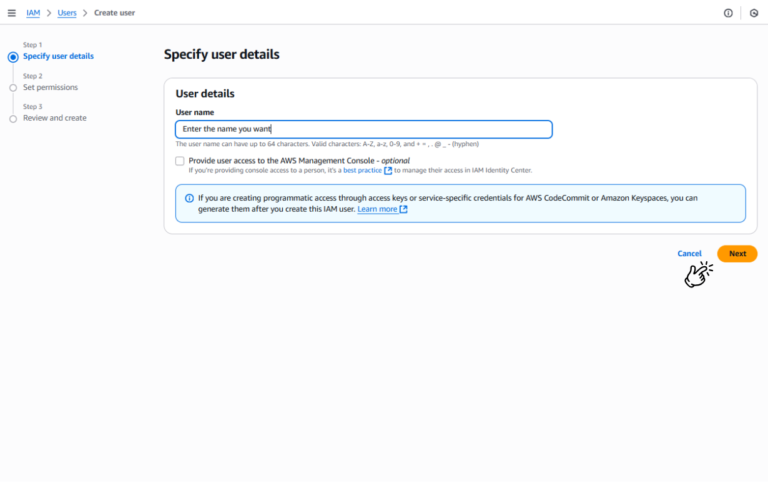Jump to Set permissions step label
This screenshot has width=768, height=483.
50,88
